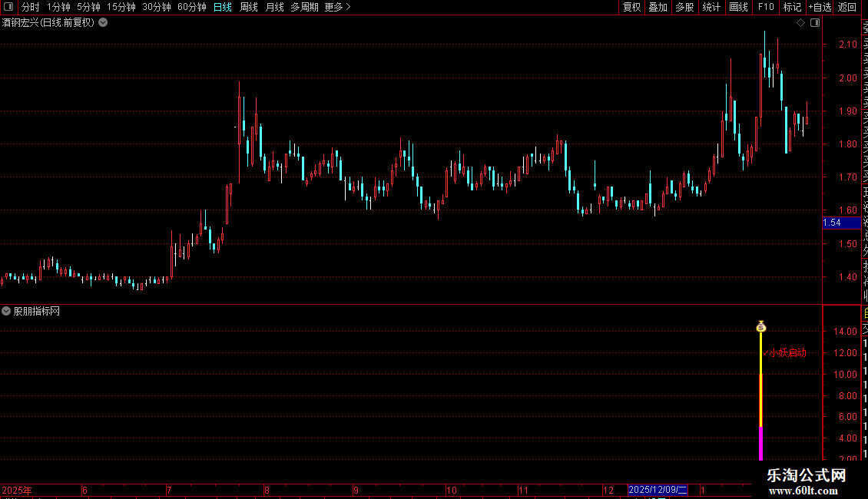The height and width of the screenshot is (499, 868).
Task: Click the yellow indicator signal bar
Action: pos(760,379)
